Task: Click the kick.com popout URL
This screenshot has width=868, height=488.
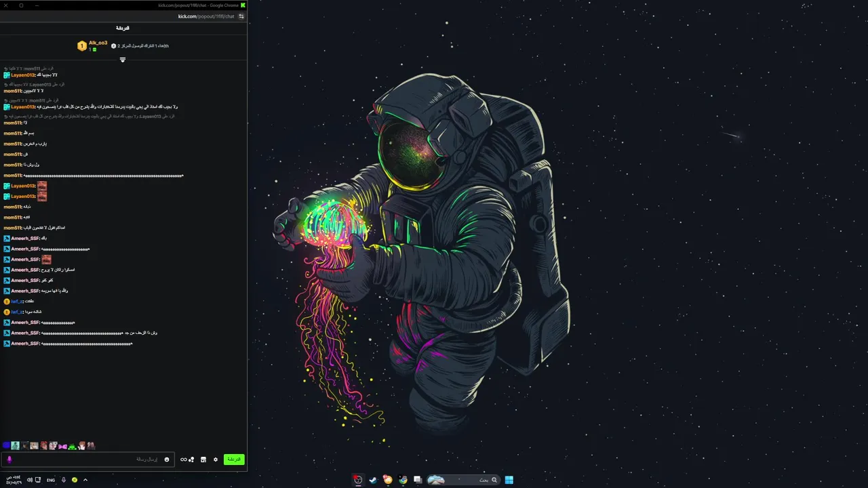Action: click(x=206, y=16)
